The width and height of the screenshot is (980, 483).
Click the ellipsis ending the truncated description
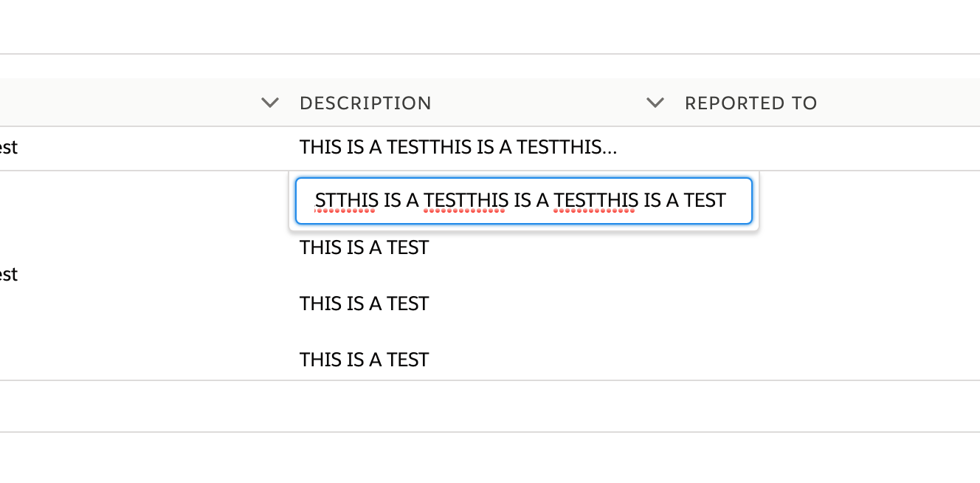610,148
